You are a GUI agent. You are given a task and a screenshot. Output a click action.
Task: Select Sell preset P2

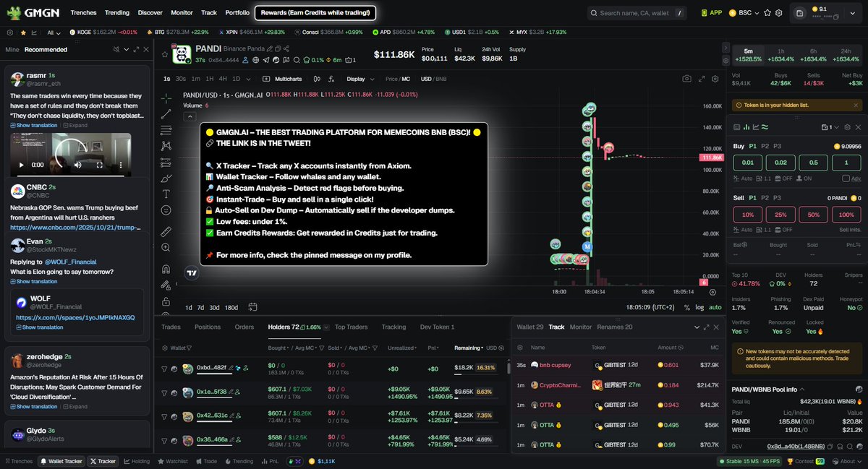pos(765,197)
